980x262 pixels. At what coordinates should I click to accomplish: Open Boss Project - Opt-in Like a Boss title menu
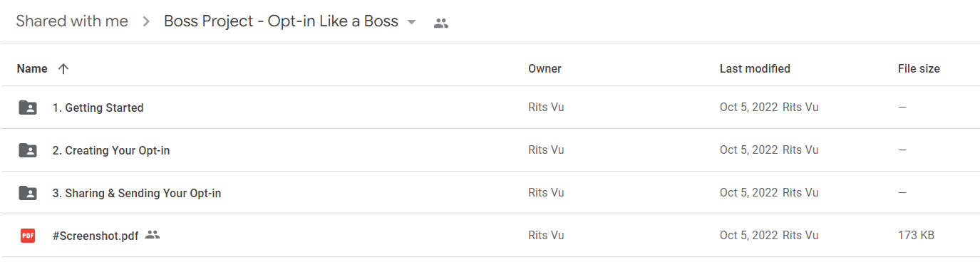(x=281, y=21)
